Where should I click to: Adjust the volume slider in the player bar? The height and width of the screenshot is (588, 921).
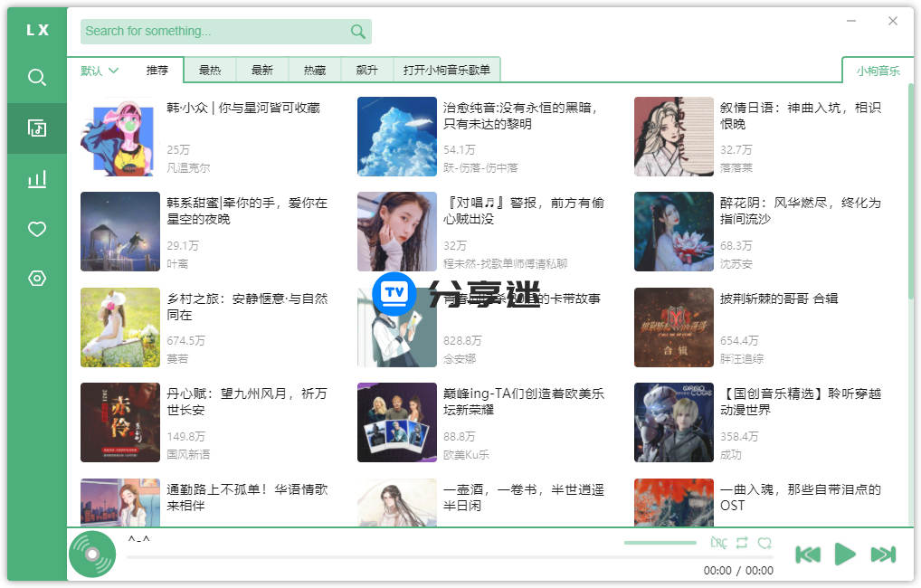[660, 542]
